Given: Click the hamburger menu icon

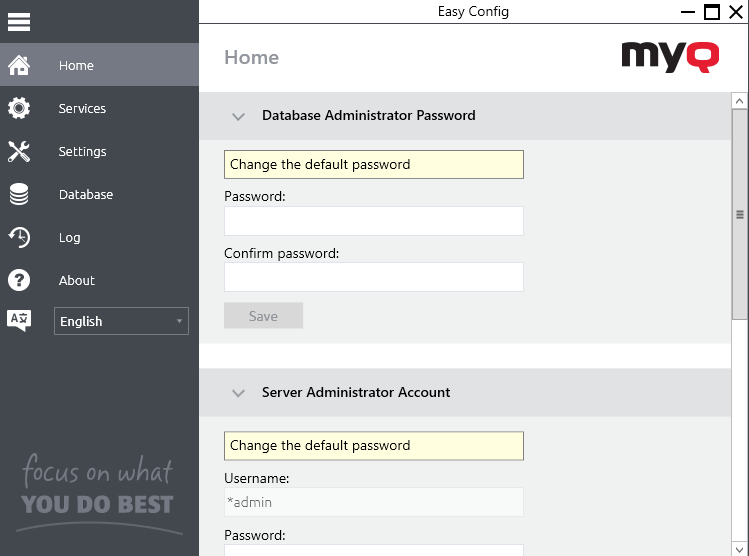Looking at the screenshot, I should (19, 21).
